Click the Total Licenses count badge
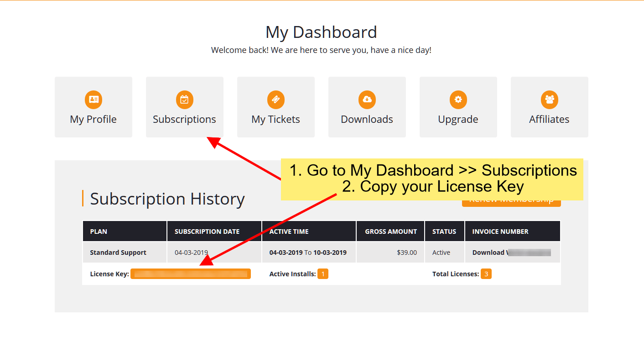The width and height of the screenshot is (644, 337). 486,274
